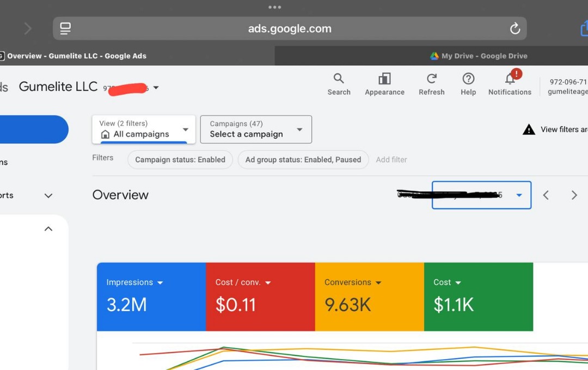Select the yellow Conversions 9.63K card
Viewport: 588px width, 370px height.
tap(369, 297)
